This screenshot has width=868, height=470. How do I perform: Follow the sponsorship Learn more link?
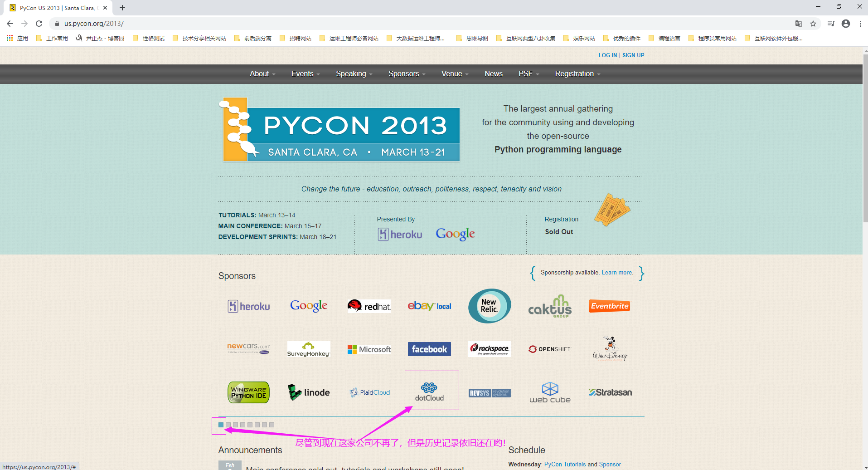(617, 273)
